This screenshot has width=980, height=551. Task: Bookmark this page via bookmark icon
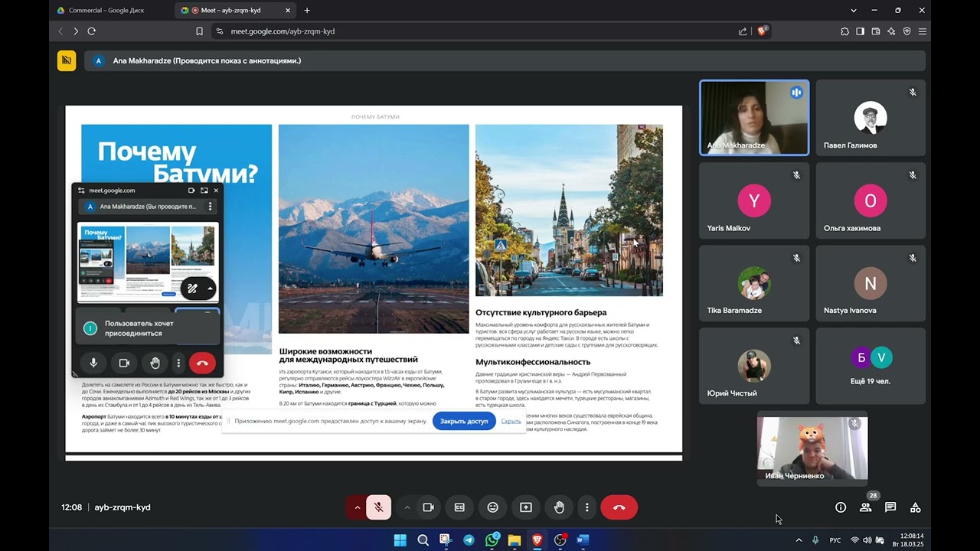point(199,31)
